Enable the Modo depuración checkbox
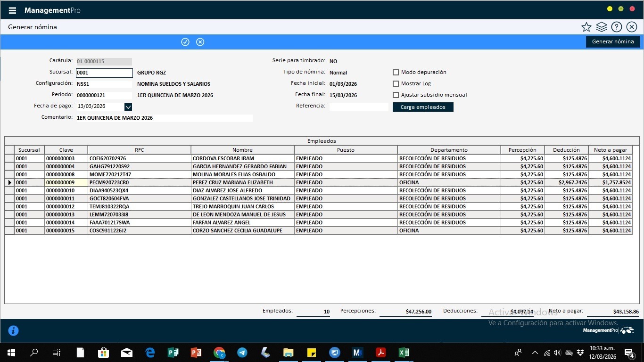644x362 pixels. click(x=396, y=73)
